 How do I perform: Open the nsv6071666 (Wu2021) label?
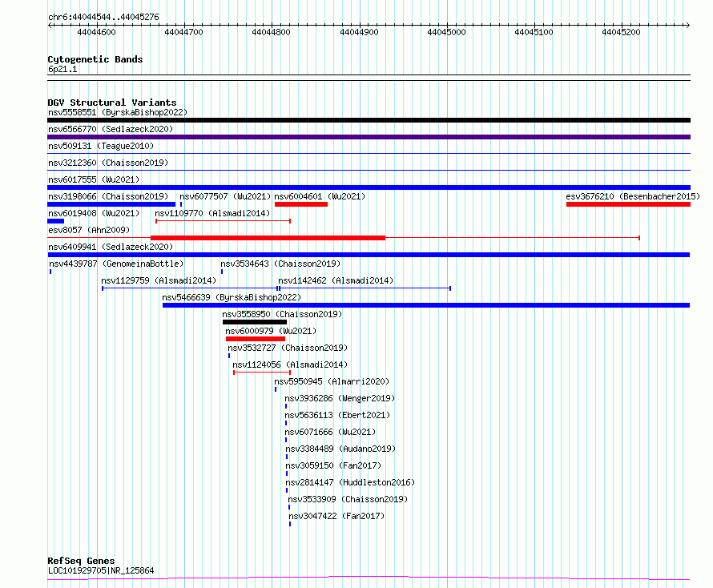tap(330, 432)
